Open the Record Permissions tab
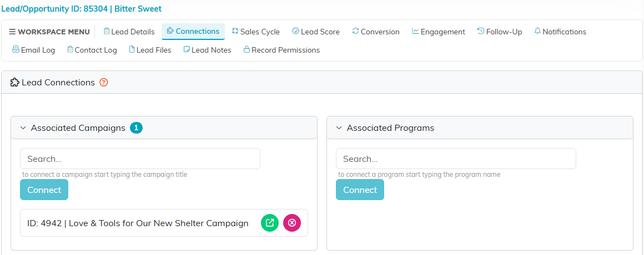This screenshot has width=644, height=255. [282, 50]
